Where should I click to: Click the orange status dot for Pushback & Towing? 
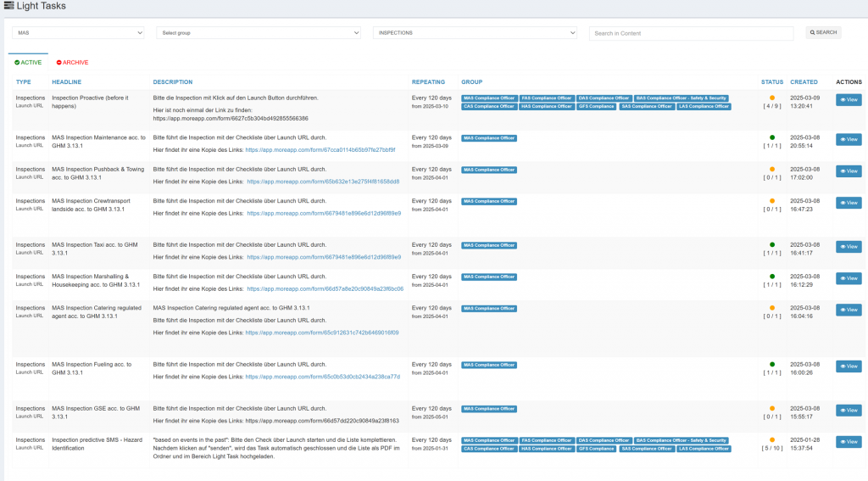tap(772, 169)
